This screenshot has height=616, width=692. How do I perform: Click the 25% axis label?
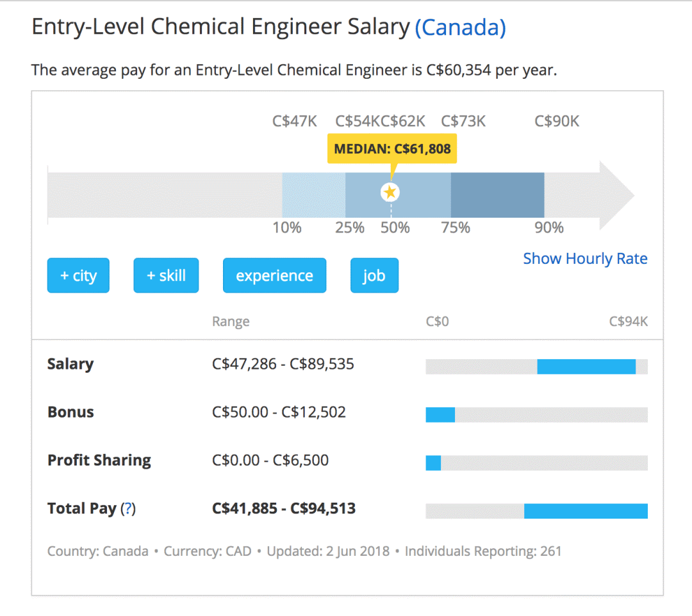tap(350, 228)
